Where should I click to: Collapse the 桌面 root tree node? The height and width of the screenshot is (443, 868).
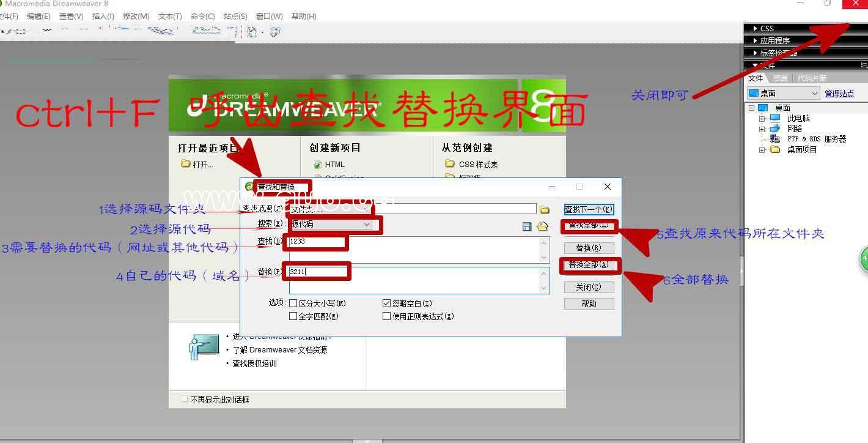point(752,108)
